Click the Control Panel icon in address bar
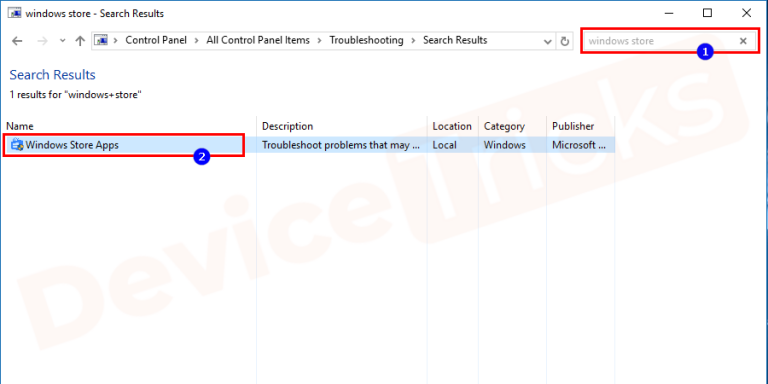This screenshot has width=768, height=384. 101,40
